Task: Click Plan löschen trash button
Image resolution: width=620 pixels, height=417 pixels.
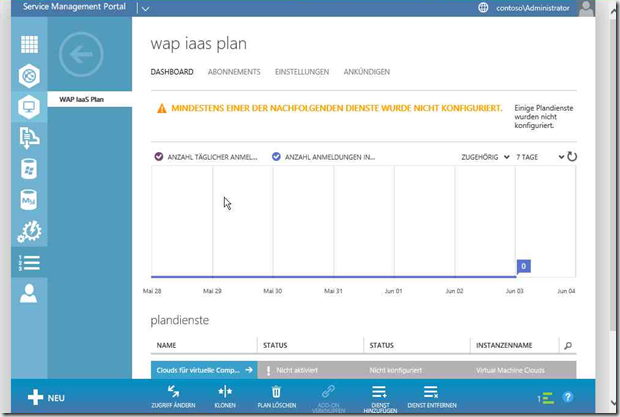Action: coord(276,397)
